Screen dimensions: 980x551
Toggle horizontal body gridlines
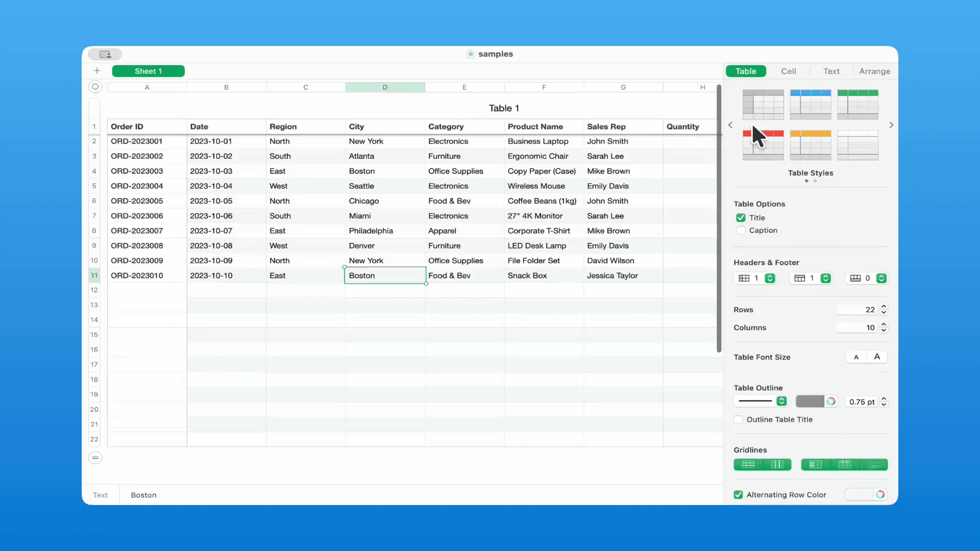point(748,464)
